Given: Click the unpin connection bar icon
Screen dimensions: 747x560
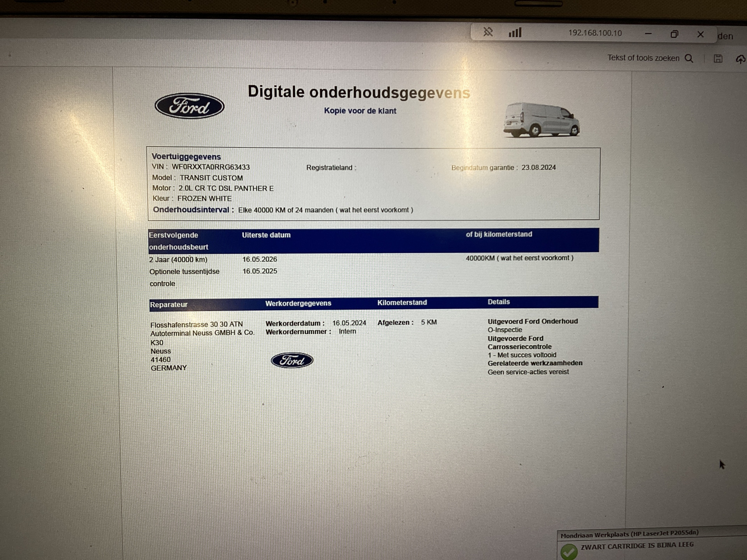Looking at the screenshot, I should 488,32.
